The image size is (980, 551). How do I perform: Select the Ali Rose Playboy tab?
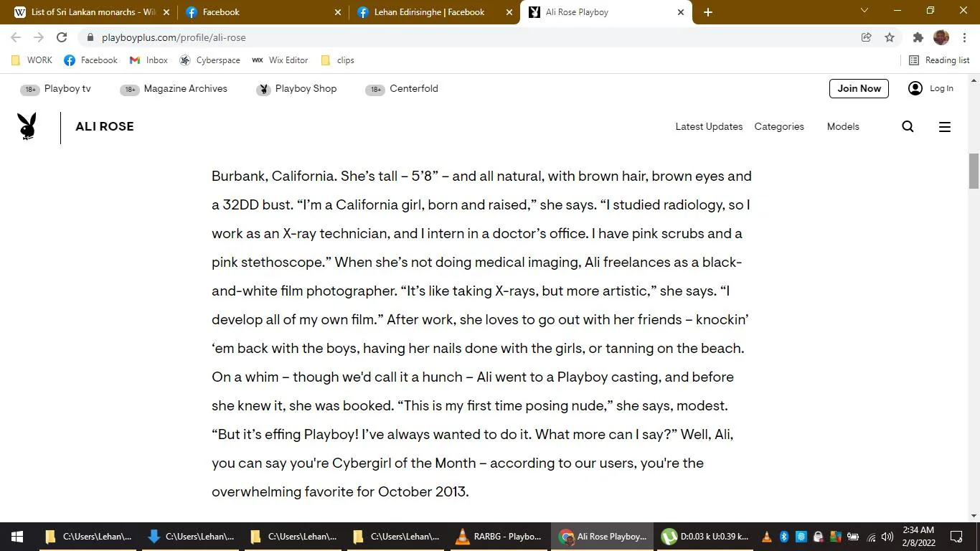pos(606,12)
